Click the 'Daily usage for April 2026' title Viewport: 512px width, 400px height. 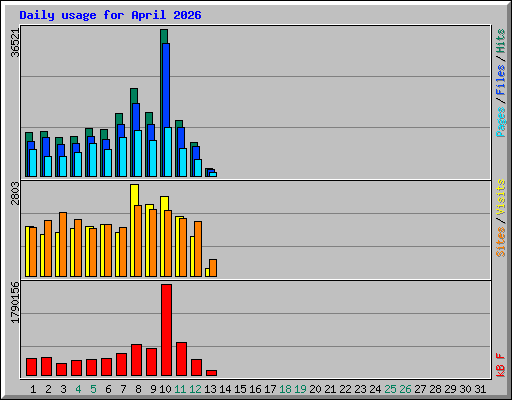(x=110, y=15)
